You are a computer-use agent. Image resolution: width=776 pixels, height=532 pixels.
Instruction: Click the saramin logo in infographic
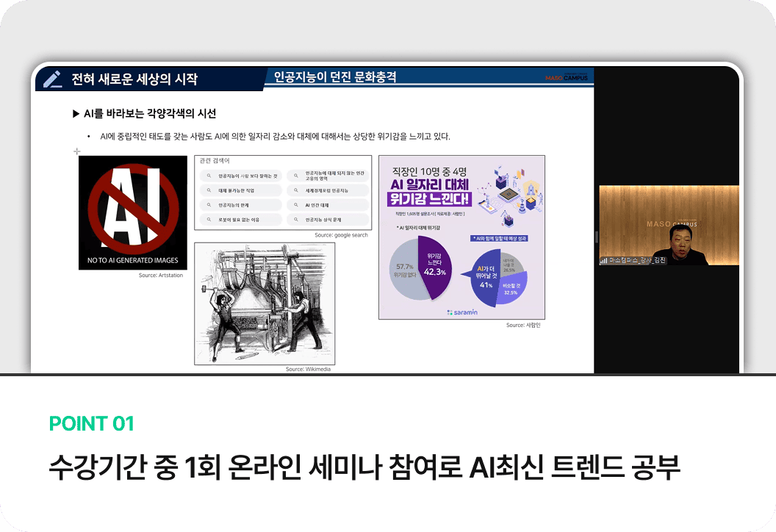(462, 312)
